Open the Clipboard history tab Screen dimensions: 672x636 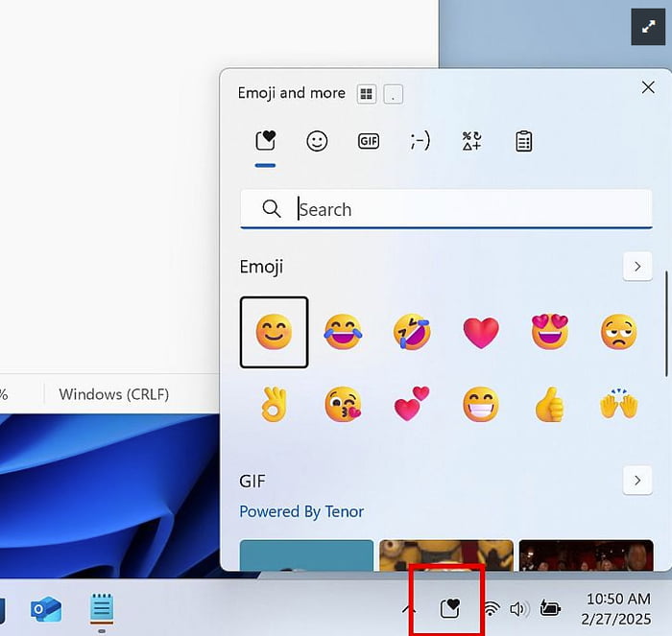pos(524,141)
